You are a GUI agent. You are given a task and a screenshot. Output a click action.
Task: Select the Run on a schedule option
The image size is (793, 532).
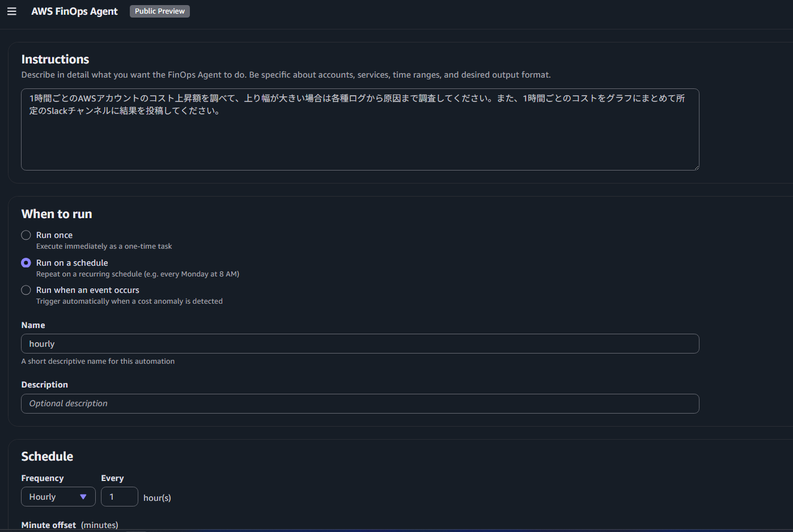point(26,263)
